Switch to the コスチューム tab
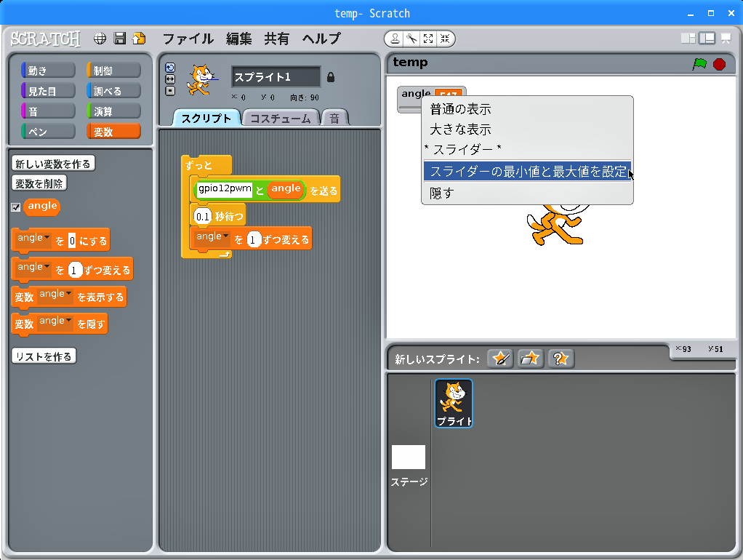743x560 pixels. (x=281, y=118)
